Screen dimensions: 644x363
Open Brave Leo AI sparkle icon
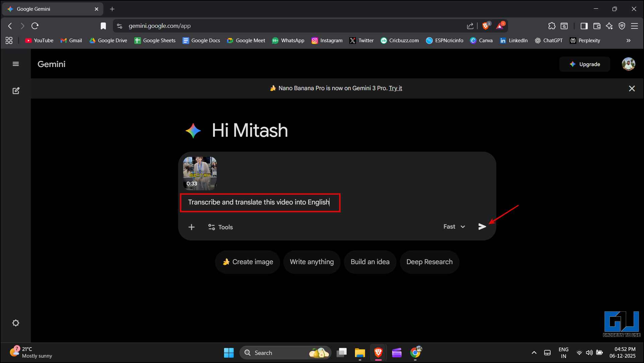click(x=609, y=26)
